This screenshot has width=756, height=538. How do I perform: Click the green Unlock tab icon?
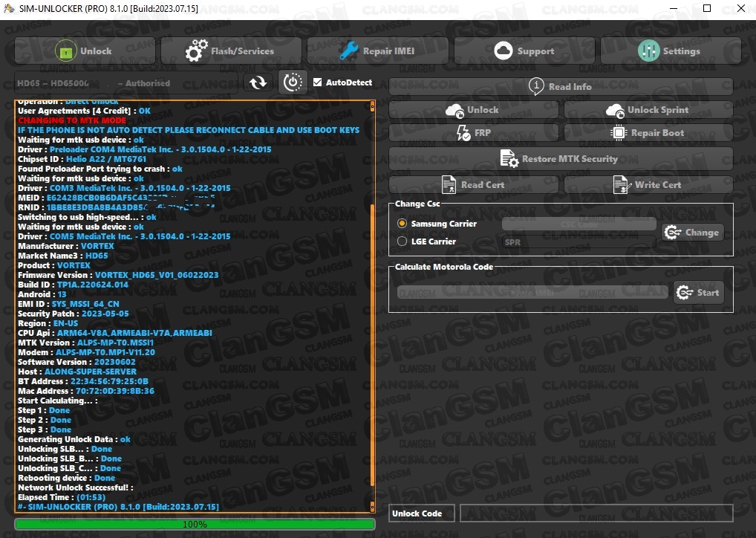point(66,51)
